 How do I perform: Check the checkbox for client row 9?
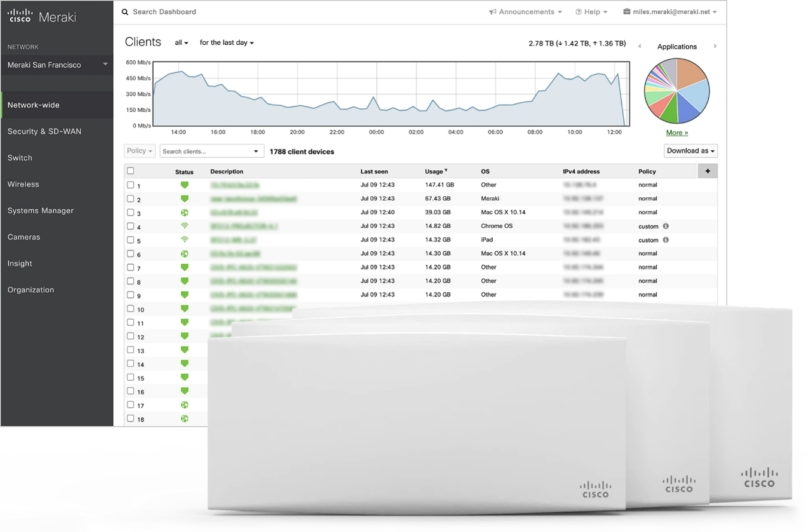(130, 295)
